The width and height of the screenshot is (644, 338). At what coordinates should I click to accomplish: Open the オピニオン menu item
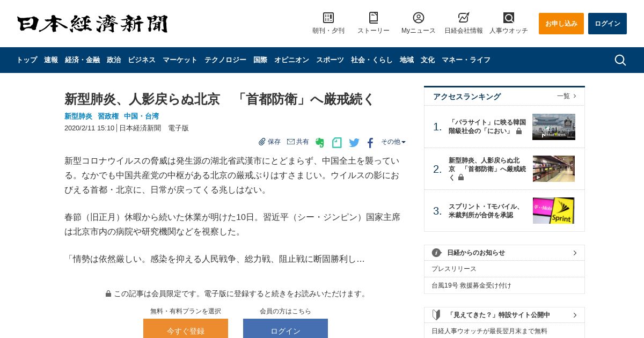tap(291, 60)
